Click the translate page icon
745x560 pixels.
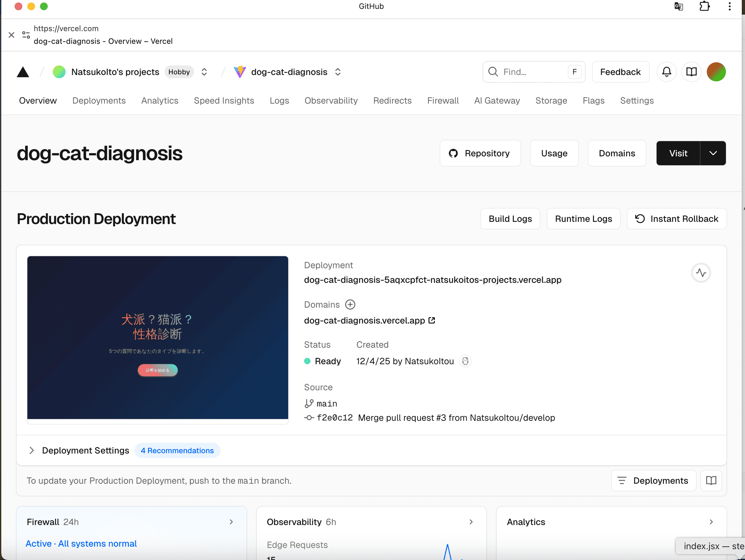point(679,6)
